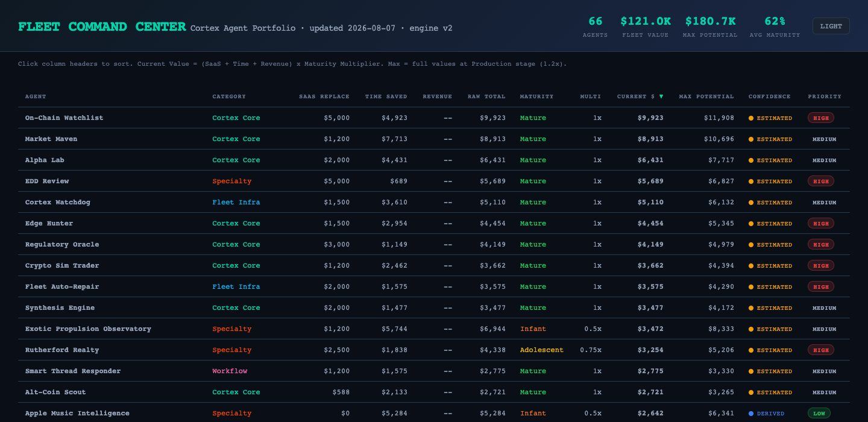Click the orange confidence dot for Rutherford Realty
The width and height of the screenshot is (868, 422).
coord(751,350)
